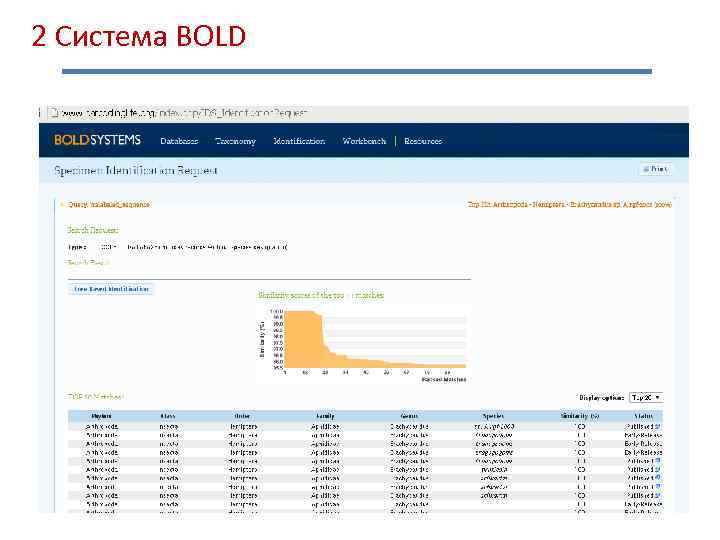Click the BOLD SYSTEMS logo

(97, 140)
